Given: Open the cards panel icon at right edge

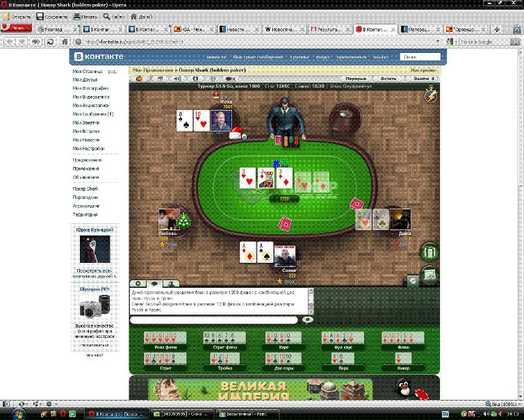Looking at the screenshot, I should point(430,274).
